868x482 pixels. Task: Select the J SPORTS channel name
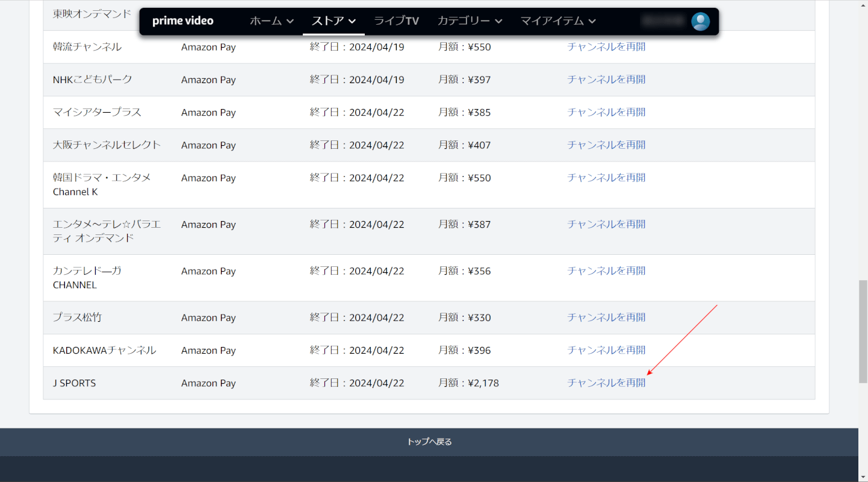point(75,383)
